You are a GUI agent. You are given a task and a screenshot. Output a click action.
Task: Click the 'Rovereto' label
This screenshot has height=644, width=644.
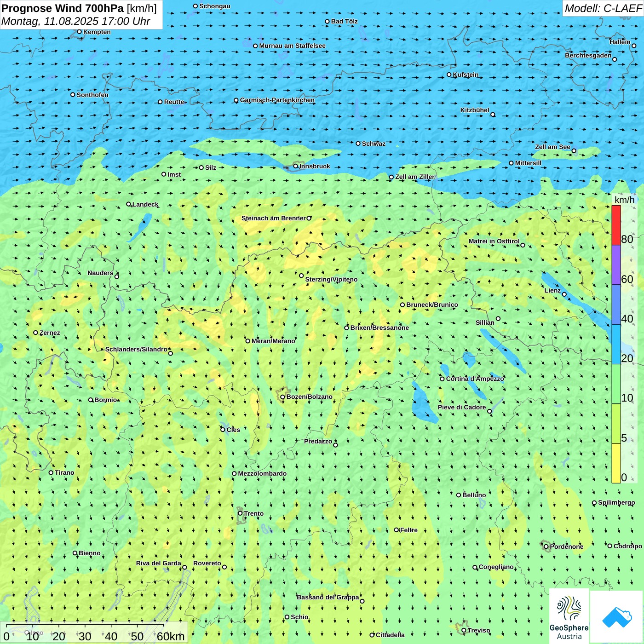coord(207,563)
